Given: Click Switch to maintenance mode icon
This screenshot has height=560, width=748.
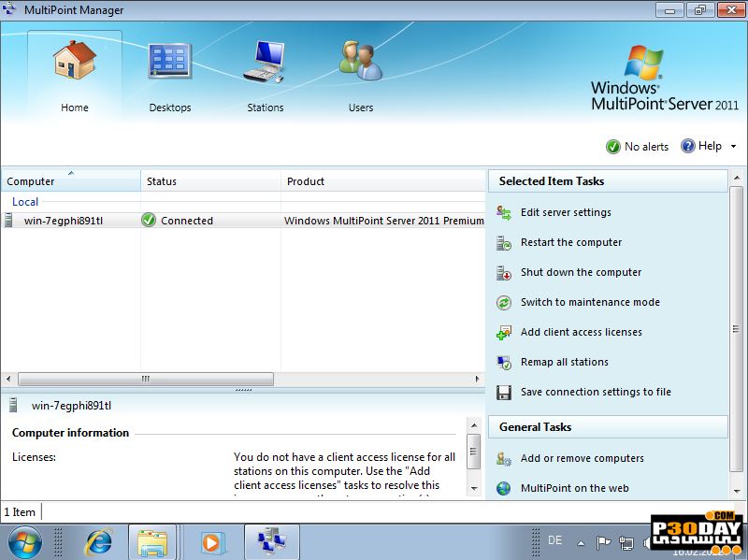Looking at the screenshot, I should (504, 302).
